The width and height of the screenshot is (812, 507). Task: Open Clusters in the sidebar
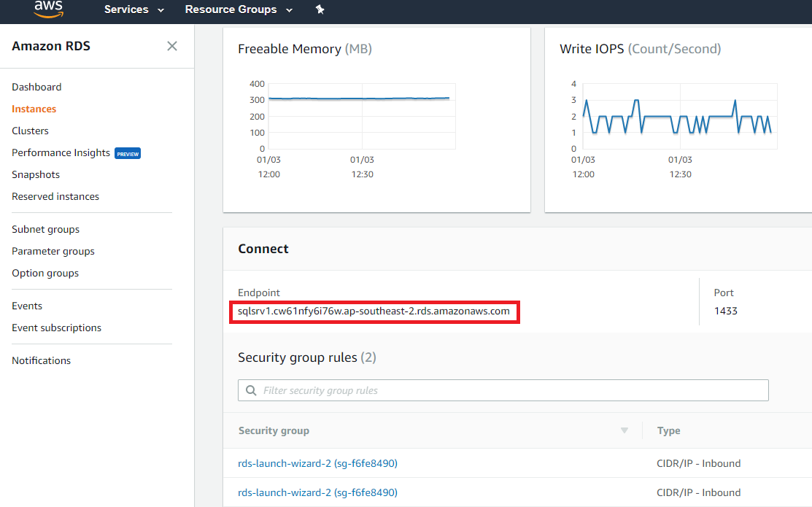(30, 131)
